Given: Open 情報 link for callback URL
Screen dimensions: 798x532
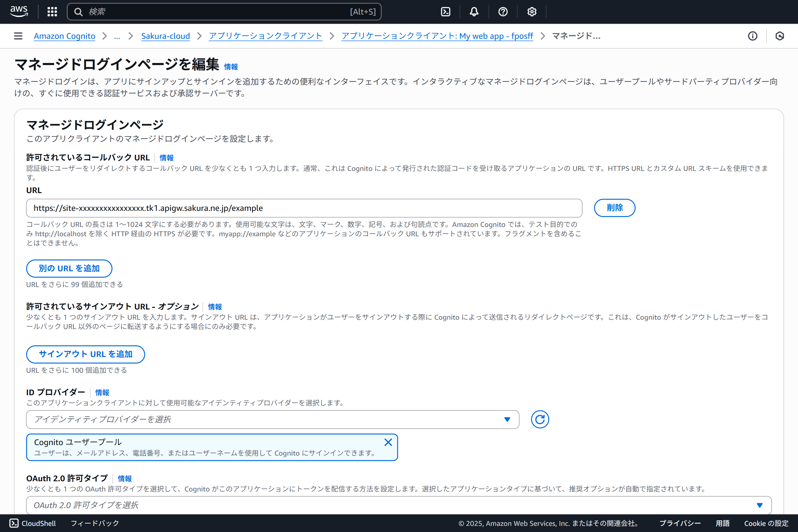Looking at the screenshot, I should 167,158.
